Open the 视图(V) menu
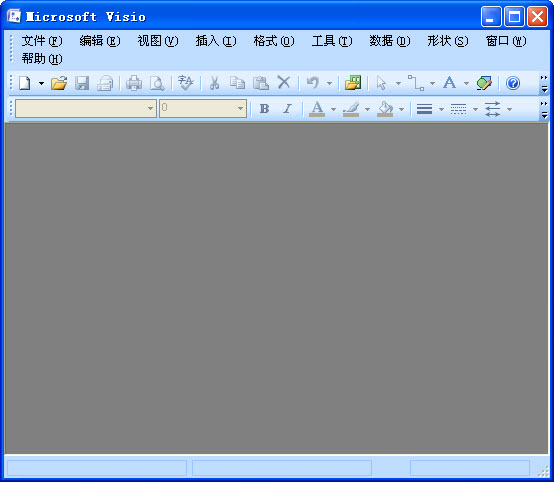 [x=158, y=41]
